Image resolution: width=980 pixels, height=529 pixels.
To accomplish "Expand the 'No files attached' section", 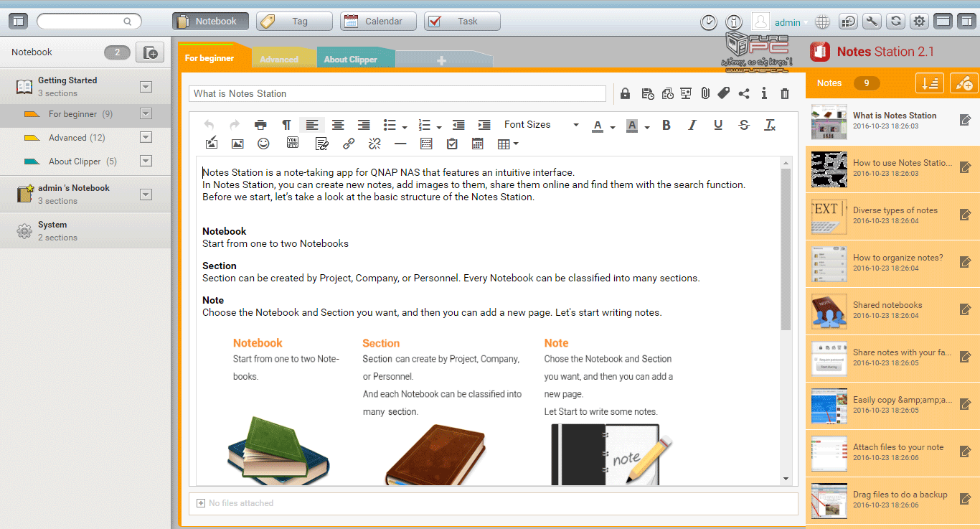I will [x=200, y=503].
